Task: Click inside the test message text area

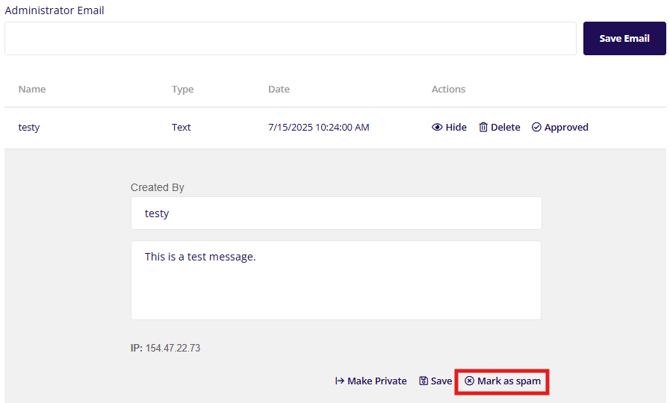Action: [x=336, y=280]
